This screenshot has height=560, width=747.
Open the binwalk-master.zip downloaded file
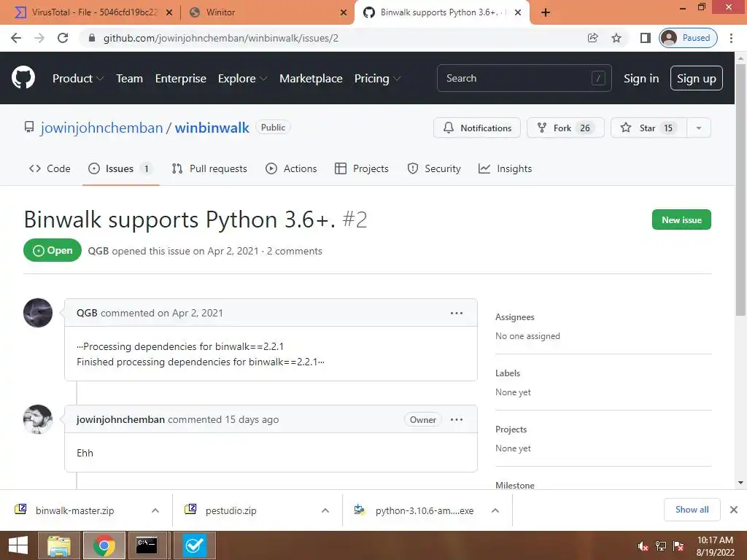(75, 510)
